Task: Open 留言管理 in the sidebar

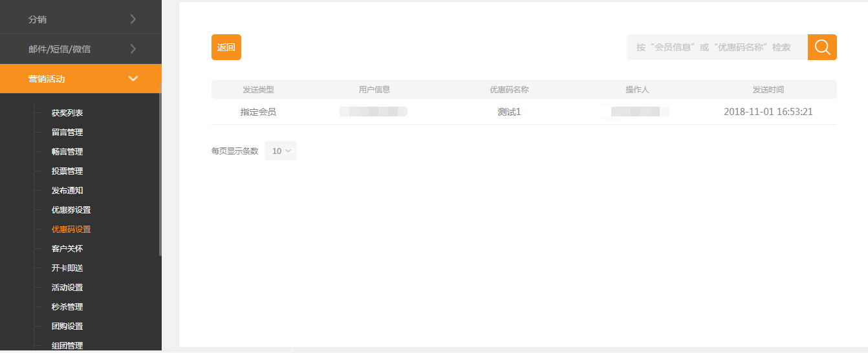Action: [67, 133]
